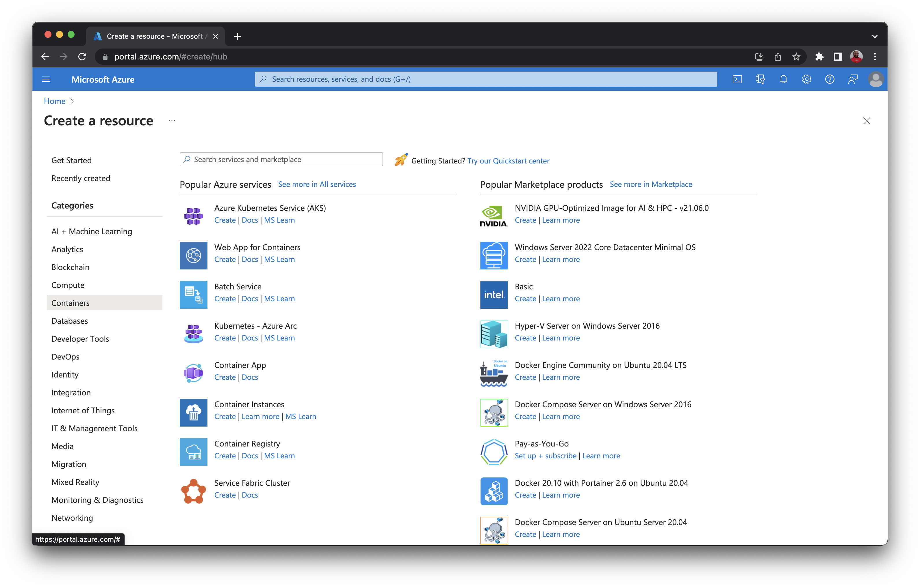The height and width of the screenshot is (588, 920).
Task: Switch to the Compute category
Action: 68,285
